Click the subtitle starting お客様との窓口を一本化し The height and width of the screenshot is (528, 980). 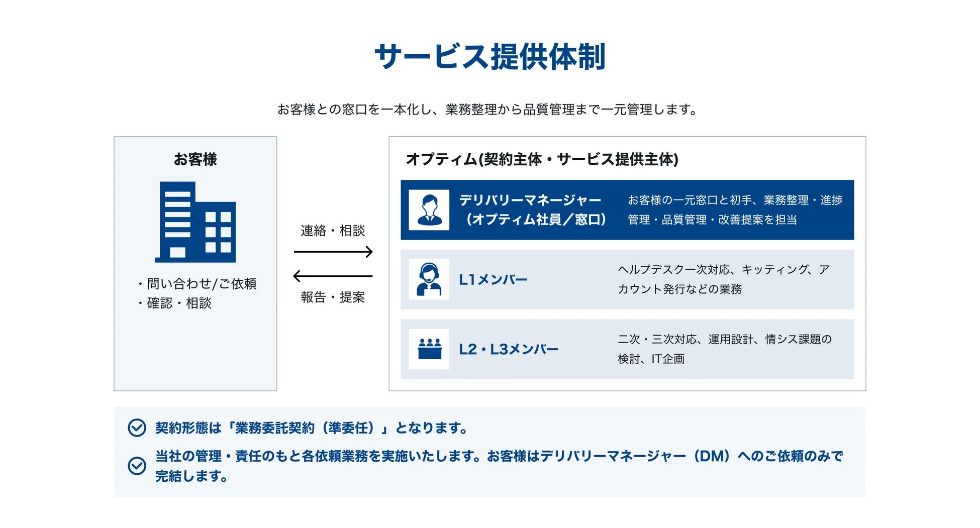click(x=487, y=110)
